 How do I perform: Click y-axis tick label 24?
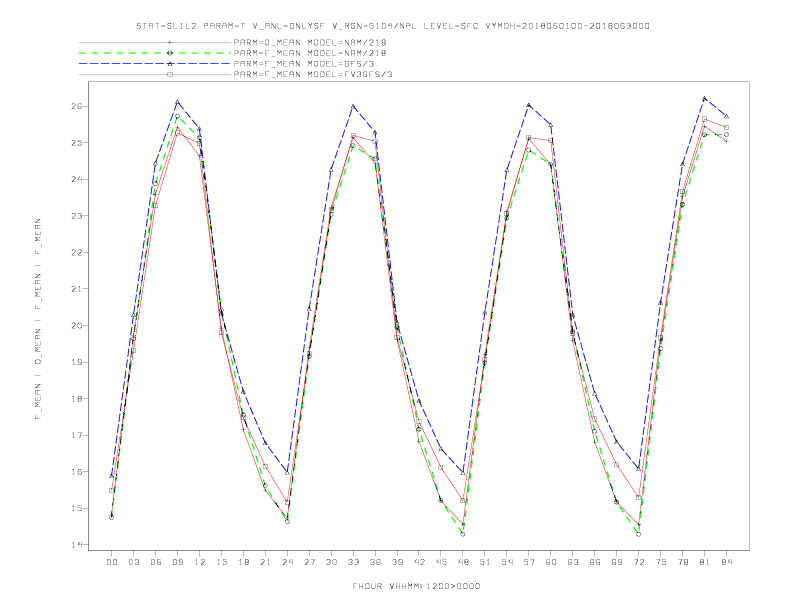pyautogui.click(x=77, y=179)
